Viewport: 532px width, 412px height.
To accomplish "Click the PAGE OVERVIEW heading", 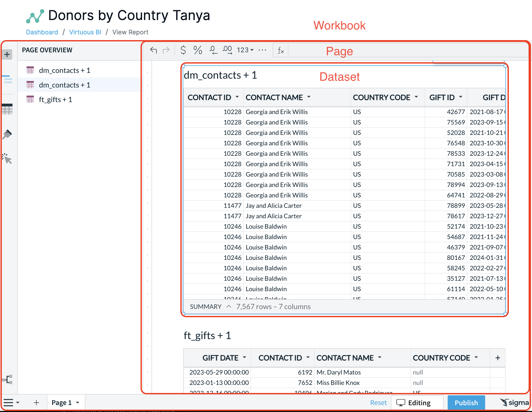I will [47, 50].
